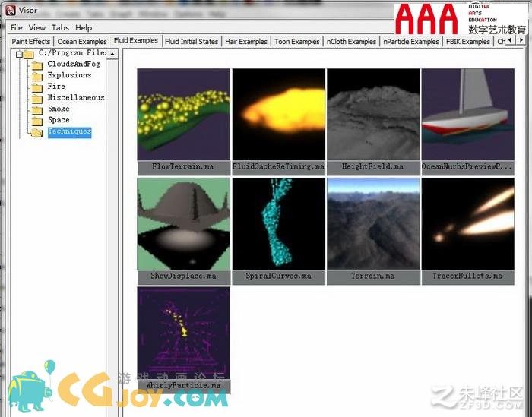Switch to the Toon Examples tab
532x417 pixels.
coord(297,41)
